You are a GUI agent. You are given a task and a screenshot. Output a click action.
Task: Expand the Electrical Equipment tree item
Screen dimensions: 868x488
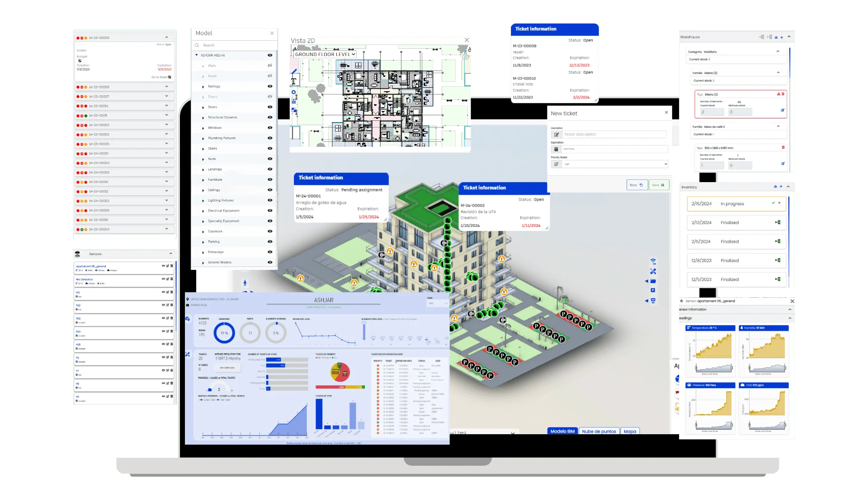click(203, 211)
